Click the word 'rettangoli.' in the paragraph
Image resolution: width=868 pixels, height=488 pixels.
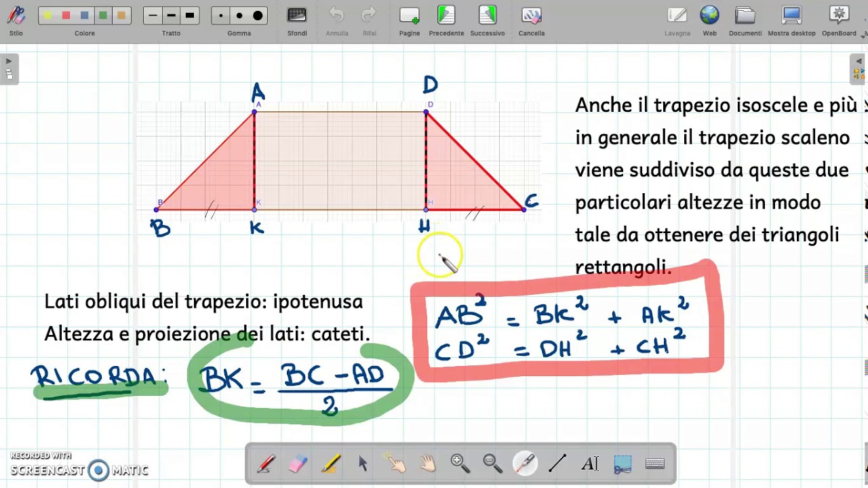pos(623,267)
